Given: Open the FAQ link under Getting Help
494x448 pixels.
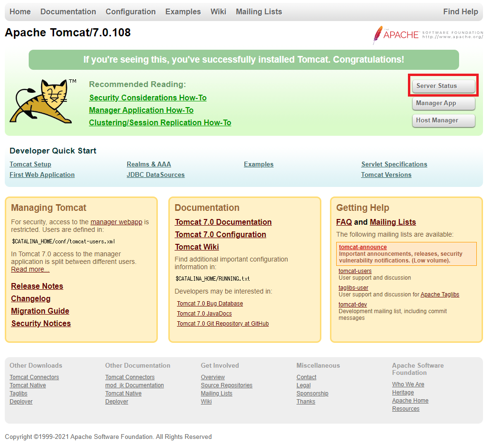Looking at the screenshot, I should [x=344, y=222].
